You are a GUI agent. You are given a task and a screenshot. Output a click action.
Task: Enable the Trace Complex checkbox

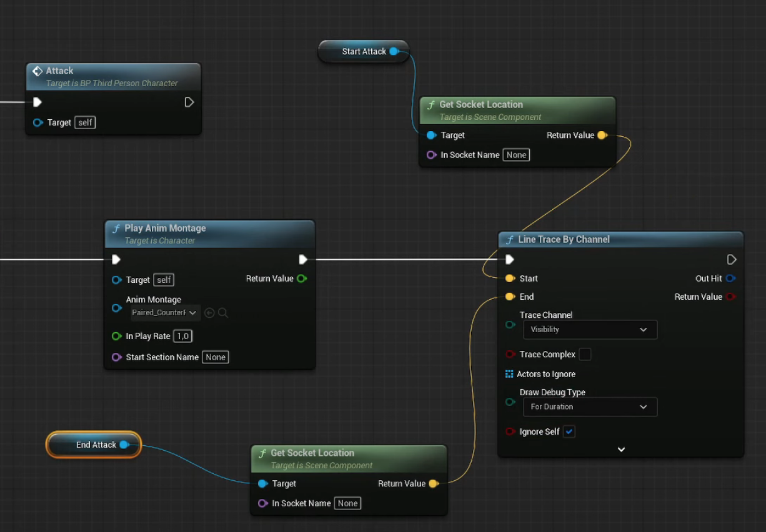[x=585, y=354]
